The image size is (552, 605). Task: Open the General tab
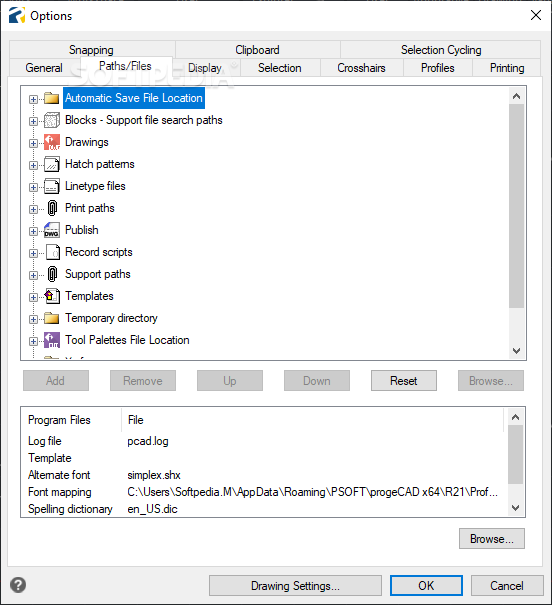[44, 68]
